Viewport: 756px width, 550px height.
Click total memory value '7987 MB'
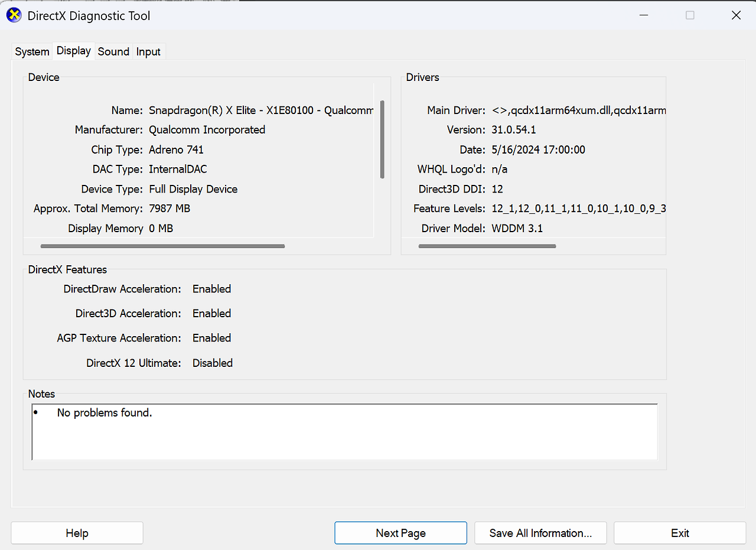(x=170, y=209)
